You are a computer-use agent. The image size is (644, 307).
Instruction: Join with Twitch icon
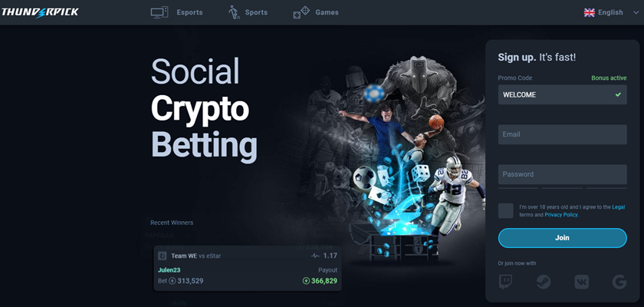505,282
